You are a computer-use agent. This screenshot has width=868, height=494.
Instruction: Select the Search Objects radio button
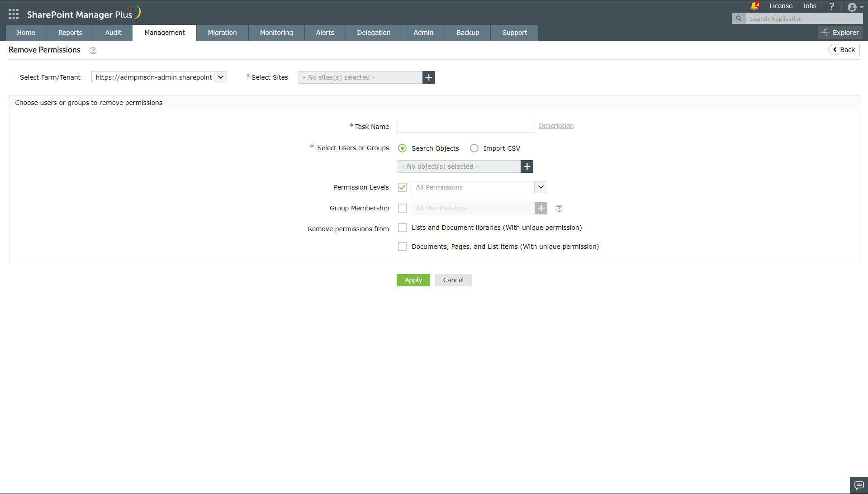[402, 148]
